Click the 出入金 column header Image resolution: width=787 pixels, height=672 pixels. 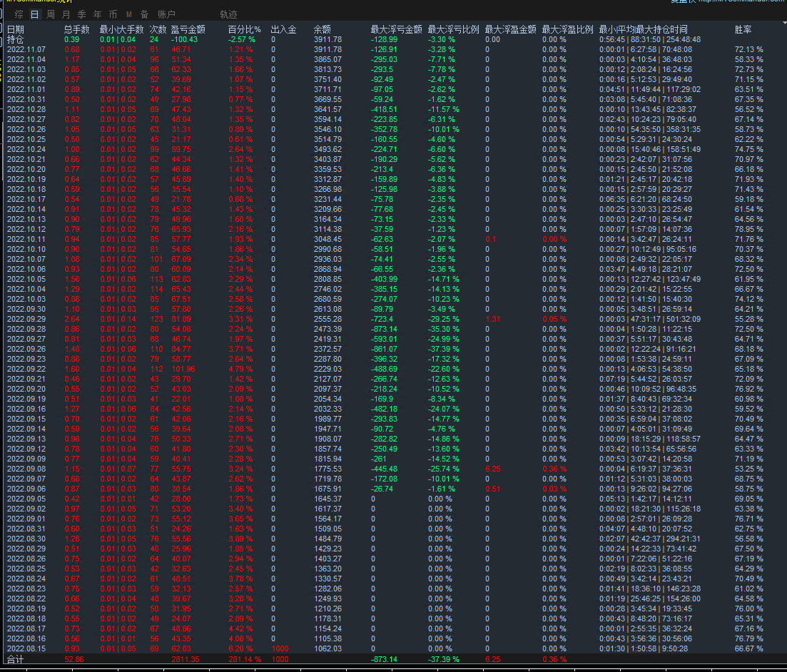pos(283,30)
